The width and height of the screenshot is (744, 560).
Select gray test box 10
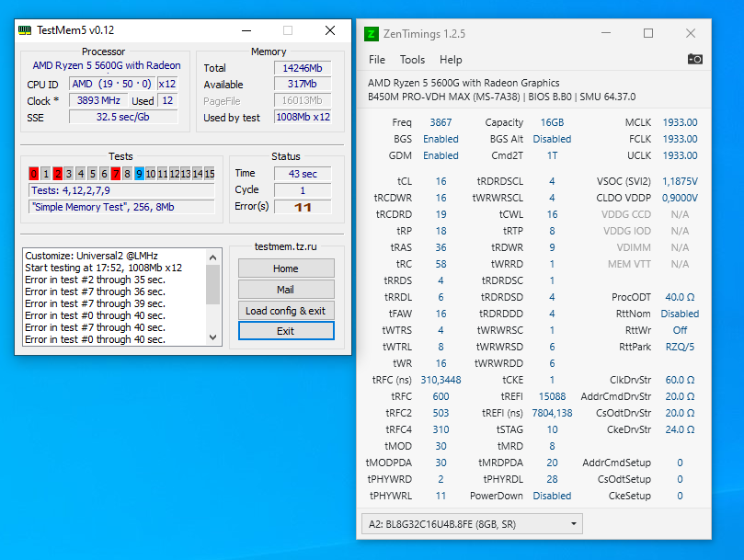[151, 174]
